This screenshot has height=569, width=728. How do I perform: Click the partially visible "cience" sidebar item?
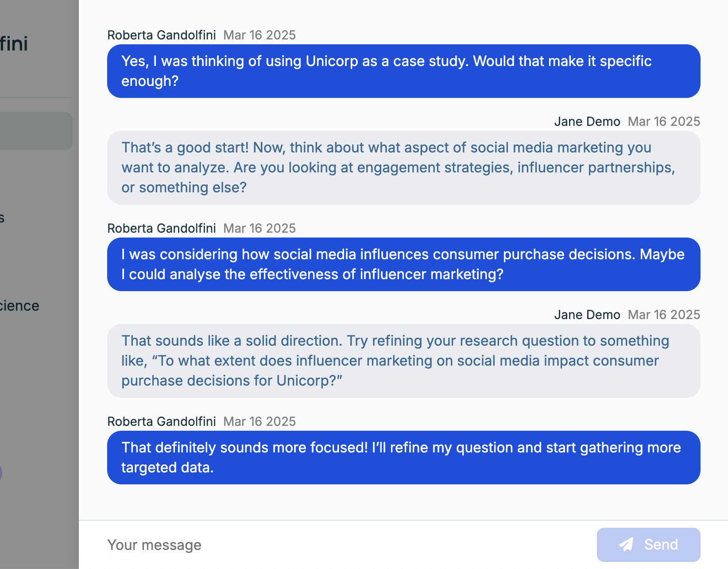pos(19,306)
